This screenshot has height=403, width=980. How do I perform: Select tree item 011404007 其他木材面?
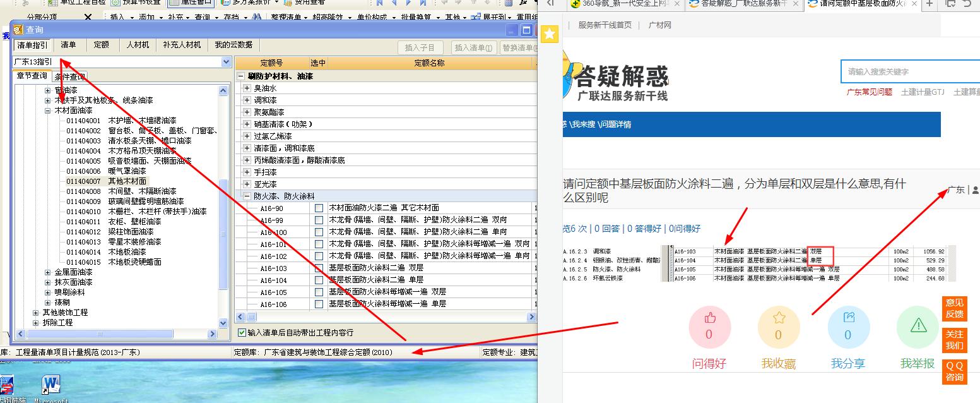(106, 181)
